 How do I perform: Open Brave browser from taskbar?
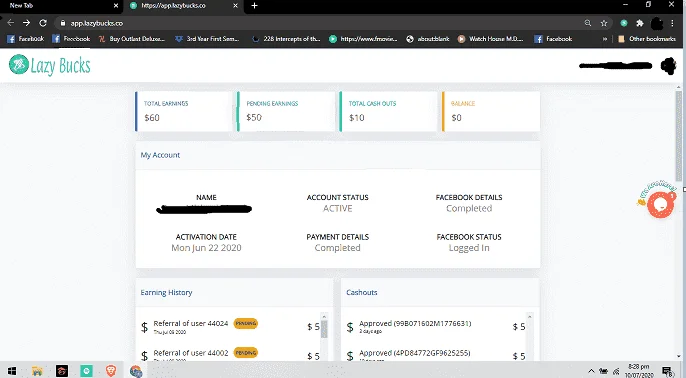coord(111,371)
